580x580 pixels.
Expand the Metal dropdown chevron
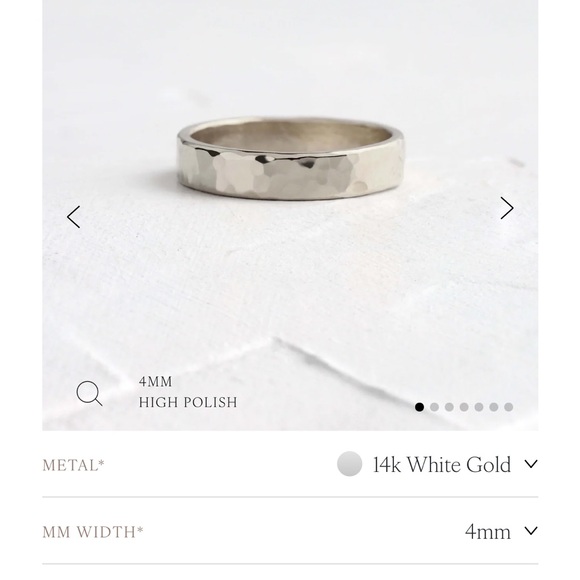click(x=531, y=464)
